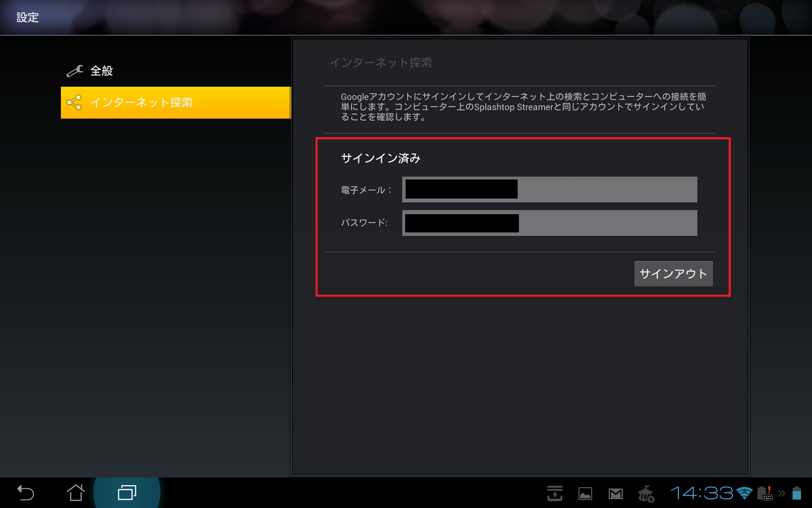Tap the carousel tent notification icon
This screenshot has width=812, height=508.
tap(646, 494)
